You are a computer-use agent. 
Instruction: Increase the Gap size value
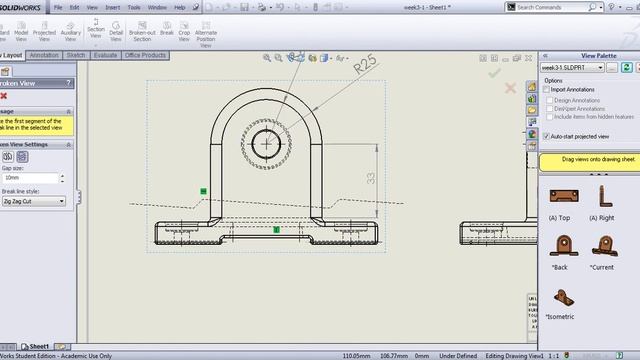pyautogui.click(x=62, y=176)
